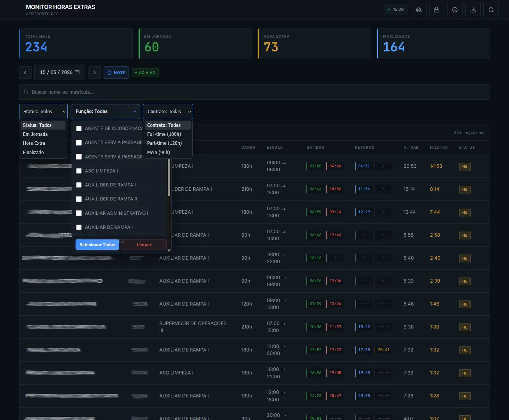
Task: Open the team members group icon
Action: 419,10
